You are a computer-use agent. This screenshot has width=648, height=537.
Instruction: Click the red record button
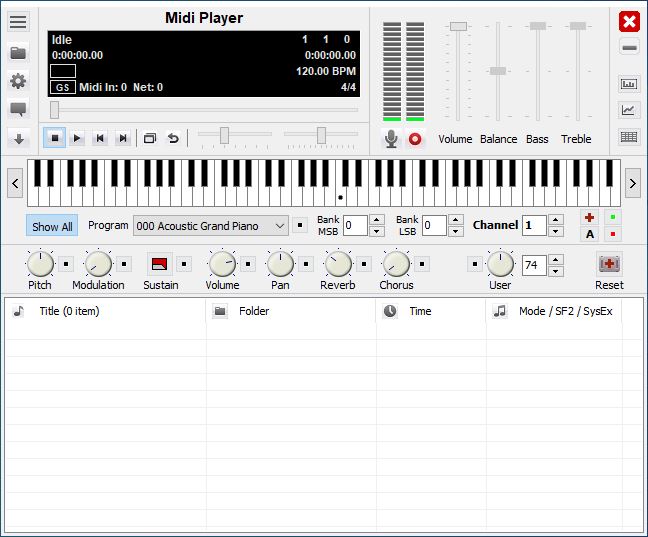[415, 139]
